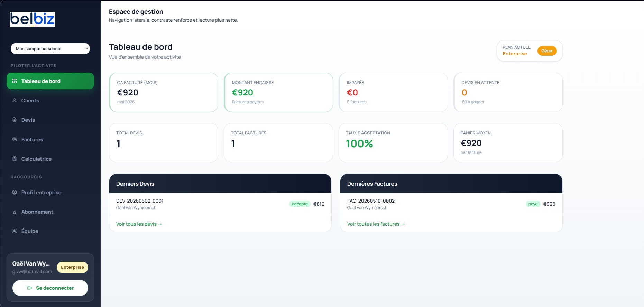Click the Gaël Van Wy... user name

click(x=31, y=263)
